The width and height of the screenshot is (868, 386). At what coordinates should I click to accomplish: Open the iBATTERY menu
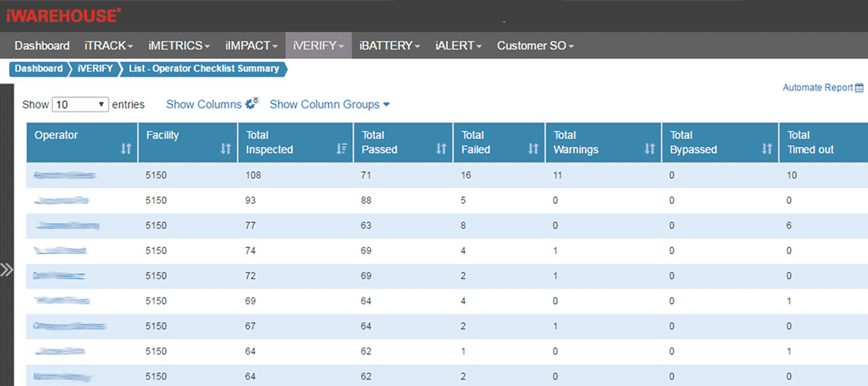coord(389,46)
